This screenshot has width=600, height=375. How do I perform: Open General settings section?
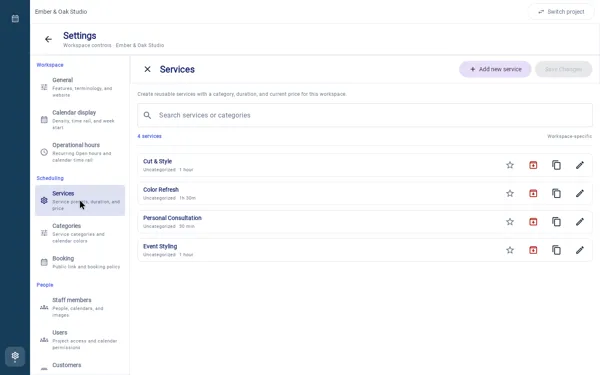[x=80, y=87]
